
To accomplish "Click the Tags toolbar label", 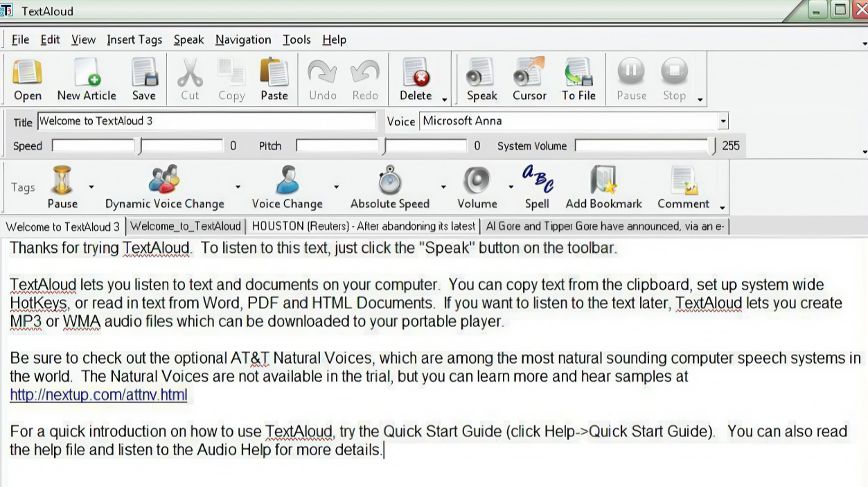I will pyautogui.click(x=23, y=187).
